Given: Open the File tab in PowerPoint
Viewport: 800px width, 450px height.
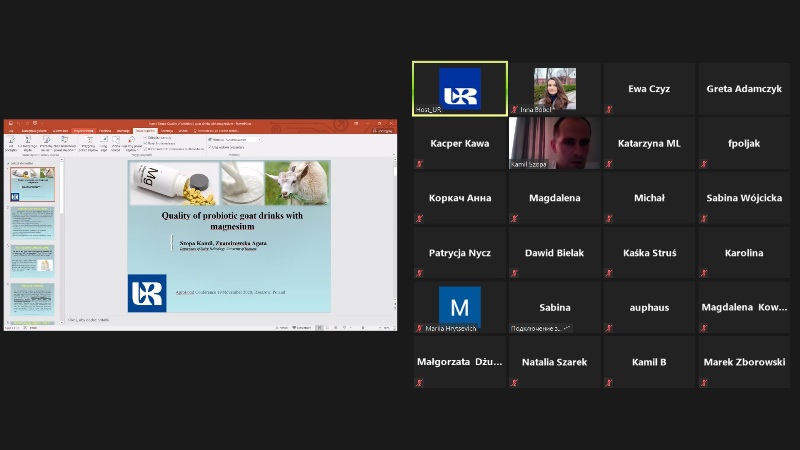Looking at the screenshot, I should [x=11, y=131].
